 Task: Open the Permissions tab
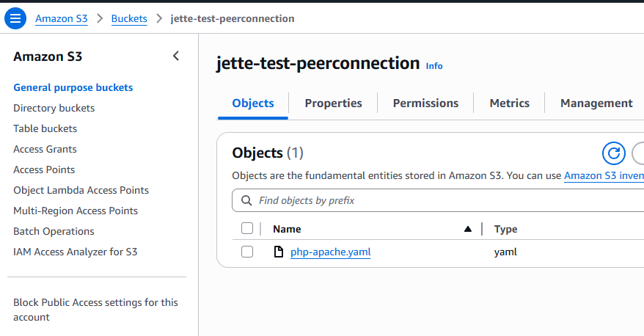pyautogui.click(x=425, y=103)
